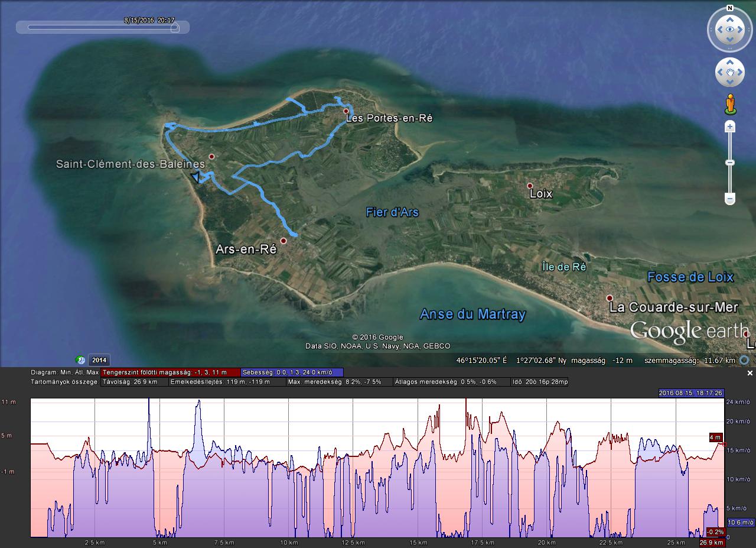Click the 2014 imagery date button
This screenshot has width=756, height=548.
(x=99, y=360)
